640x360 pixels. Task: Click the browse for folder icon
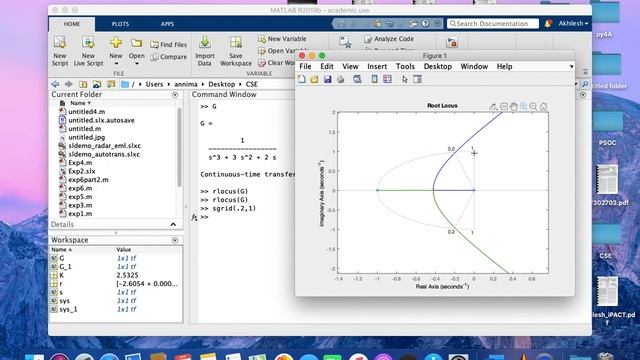97,84
